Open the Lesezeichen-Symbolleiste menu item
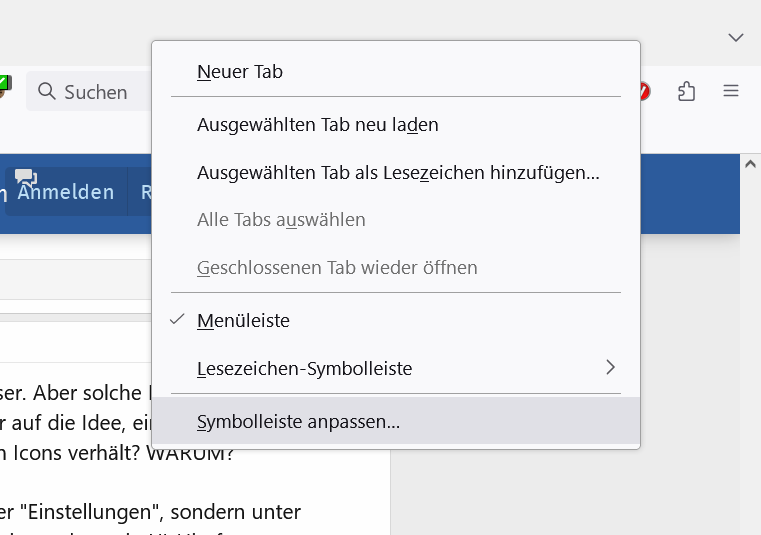Image resolution: width=761 pixels, height=535 pixels. pos(305,369)
